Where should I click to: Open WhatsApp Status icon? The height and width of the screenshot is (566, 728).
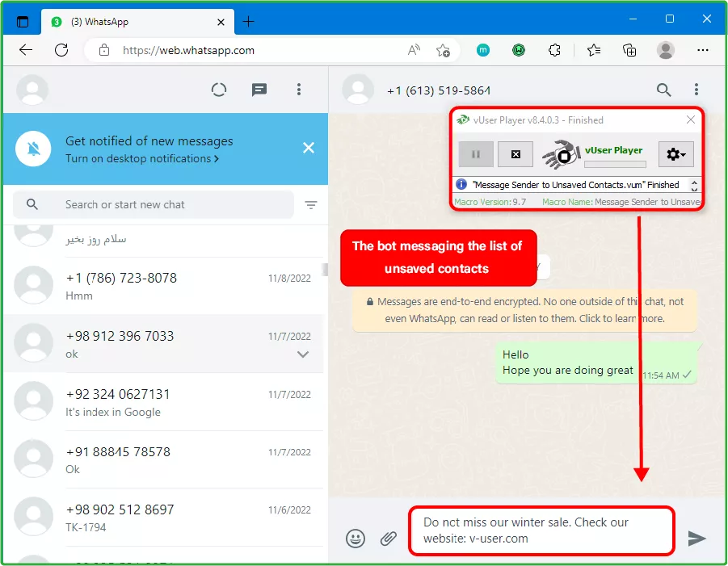[x=219, y=90]
